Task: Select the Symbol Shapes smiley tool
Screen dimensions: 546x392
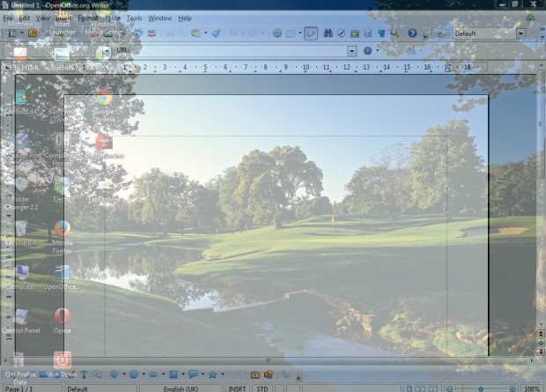Action: [134, 374]
